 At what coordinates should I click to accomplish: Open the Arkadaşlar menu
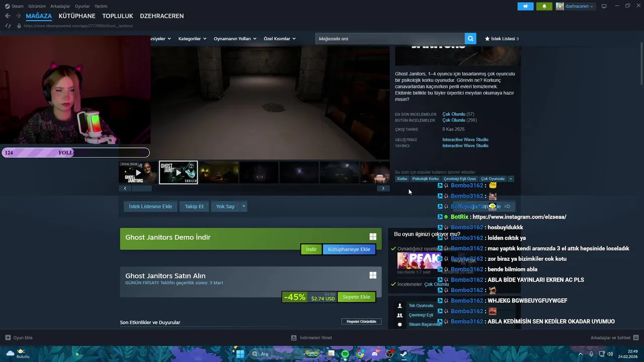click(x=60, y=6)
